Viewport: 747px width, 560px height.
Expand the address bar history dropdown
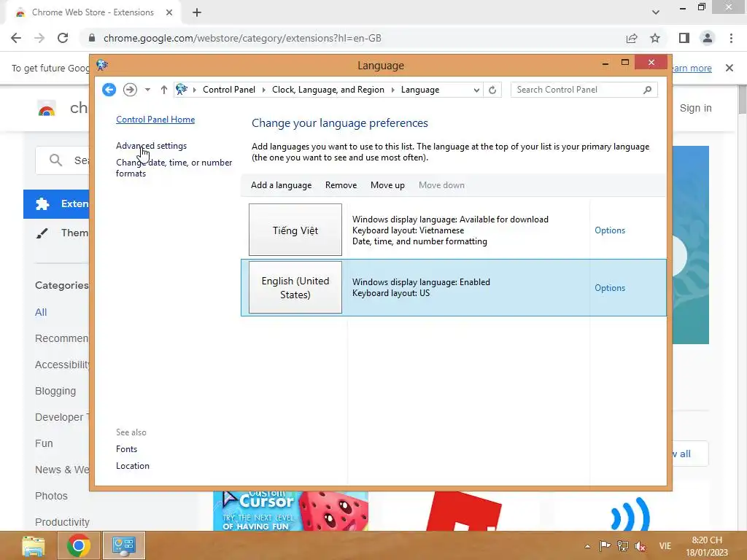point(476,90)
